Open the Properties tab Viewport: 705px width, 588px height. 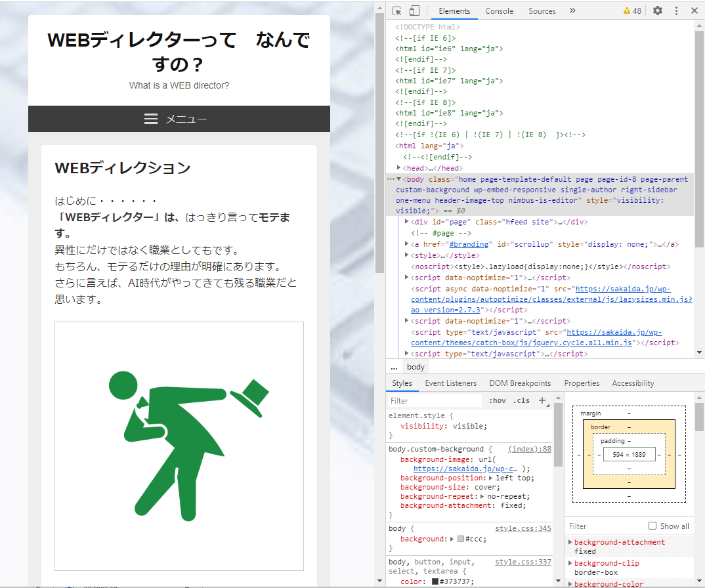(582, 383)
